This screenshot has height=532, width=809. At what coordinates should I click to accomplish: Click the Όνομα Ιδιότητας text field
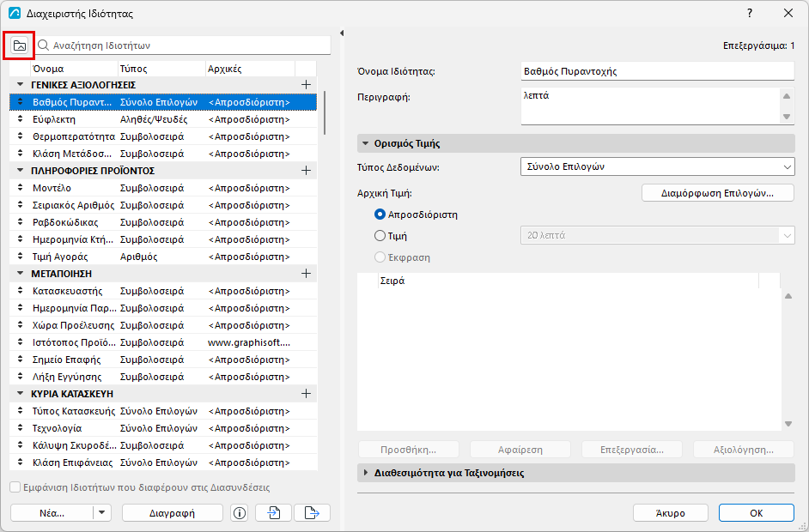point(657,71)
